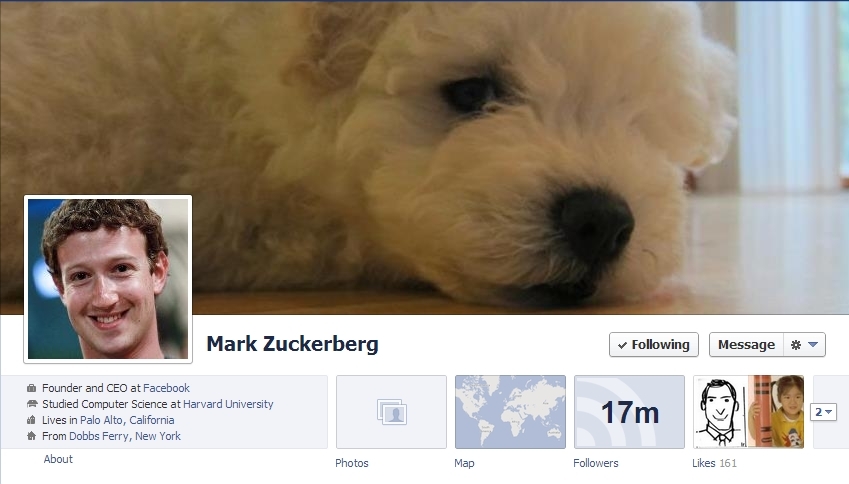The width and height of the screenshot is (849, 484).
Task: Toggle the Following button off
Action: pyautogui.click(x=654, y=345)
